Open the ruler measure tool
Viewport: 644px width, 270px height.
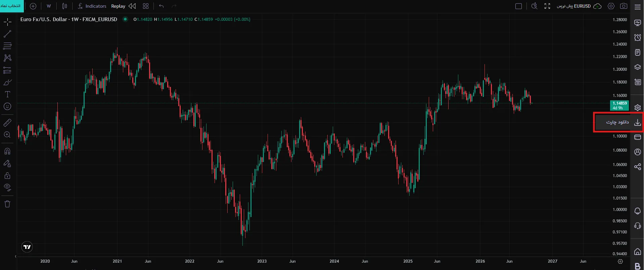click(7, 123)
